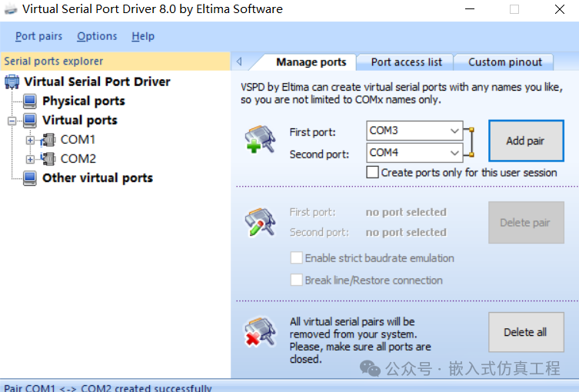Click the Virtual Serial Port Driver root icon

tap(12, 81)
